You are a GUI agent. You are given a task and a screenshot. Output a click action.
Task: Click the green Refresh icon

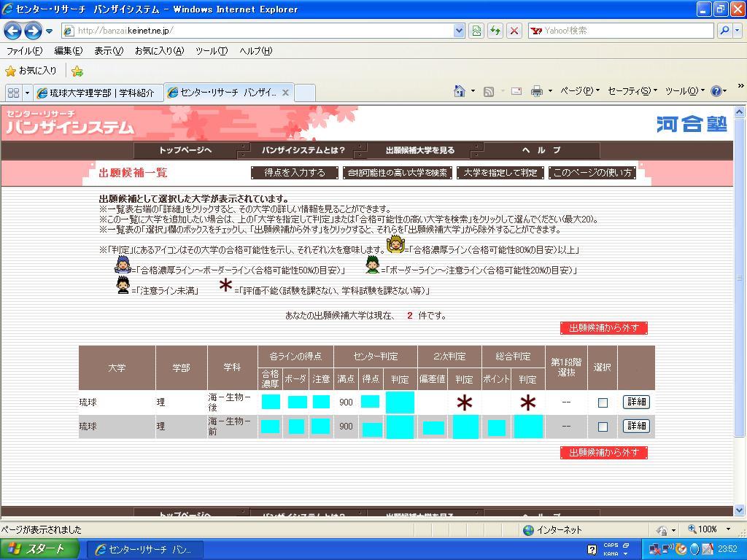pos(495,31)
